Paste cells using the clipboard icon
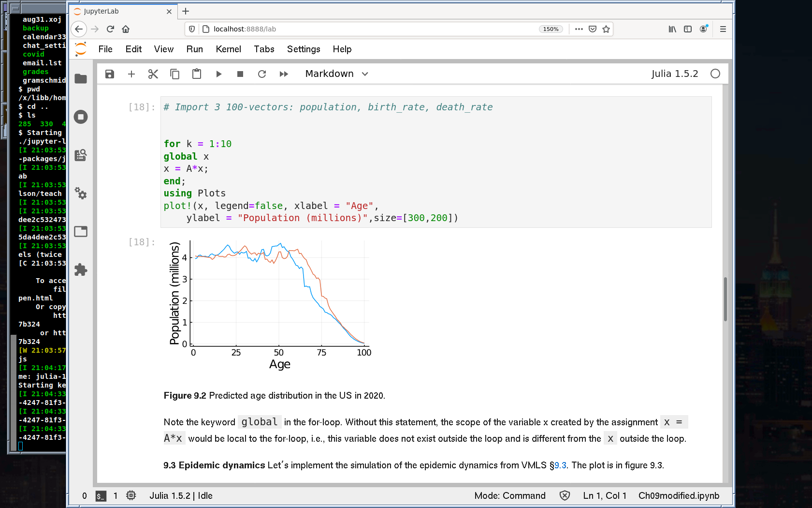The image size is (812, 508). [x=197, y=74]
